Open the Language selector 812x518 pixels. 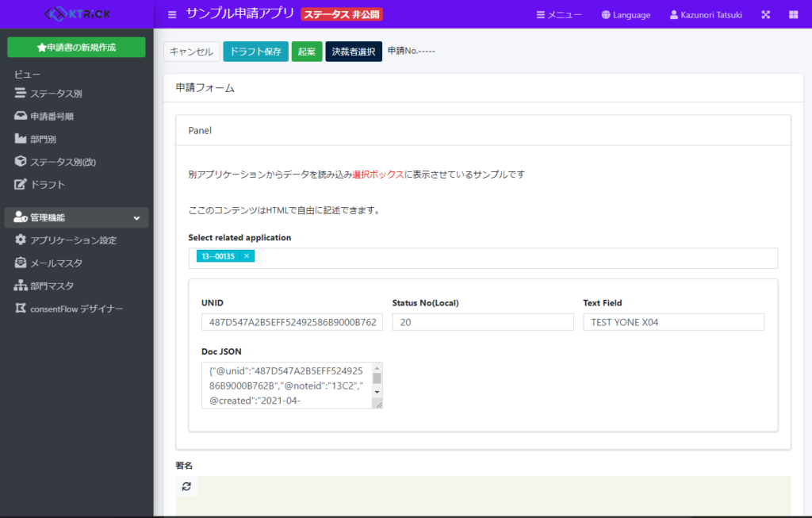626,15
